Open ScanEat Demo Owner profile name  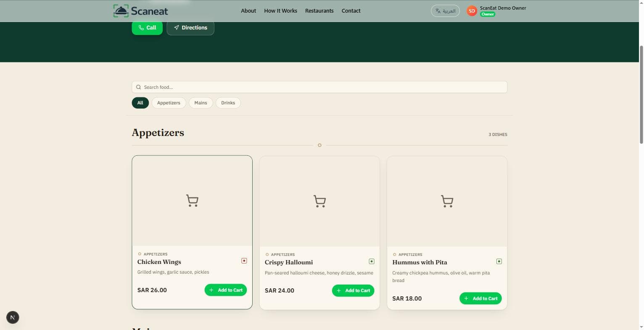pos(503,8)
